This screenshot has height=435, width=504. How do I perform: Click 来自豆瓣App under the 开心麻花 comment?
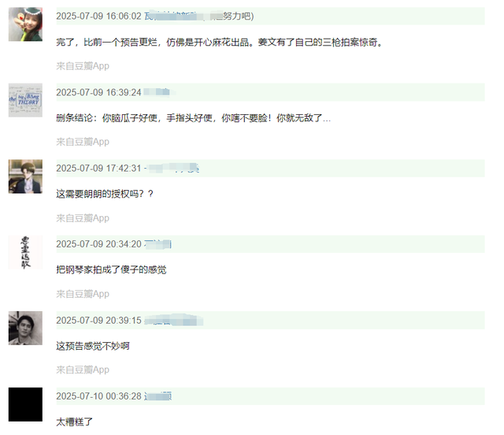83,66
